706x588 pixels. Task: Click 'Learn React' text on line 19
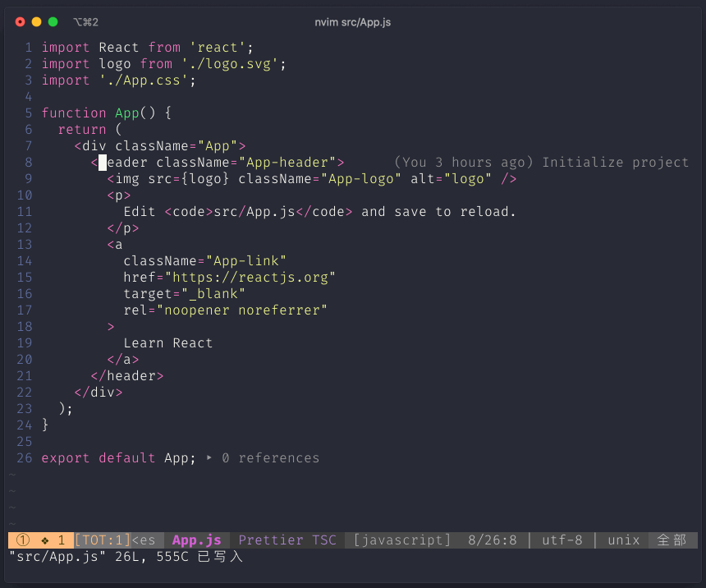tap(168, 343)
